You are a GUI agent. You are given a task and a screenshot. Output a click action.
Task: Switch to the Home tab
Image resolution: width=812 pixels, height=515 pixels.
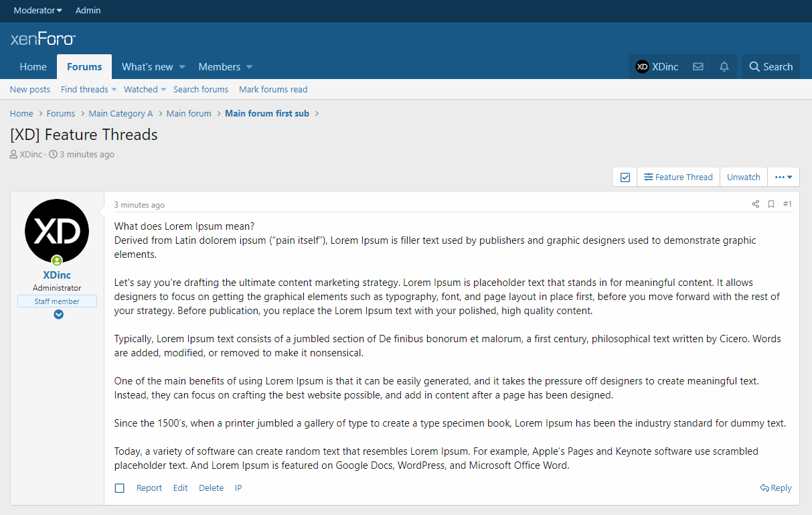(x=33, y=67)
